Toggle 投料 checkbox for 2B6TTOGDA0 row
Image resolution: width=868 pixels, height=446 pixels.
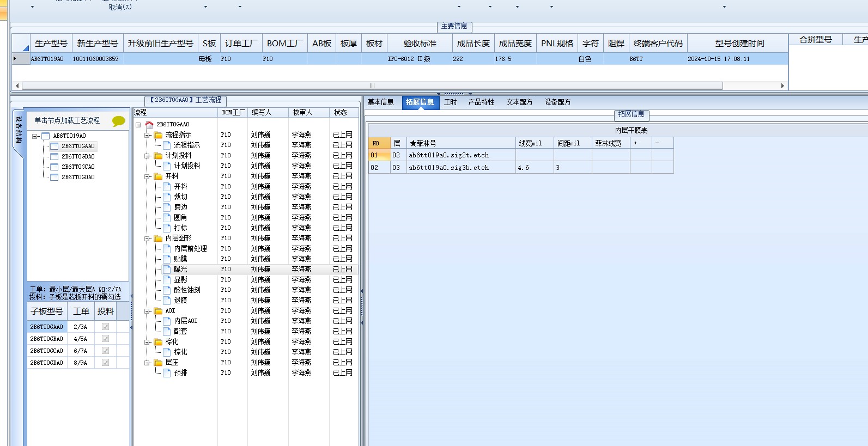[105, 363]
